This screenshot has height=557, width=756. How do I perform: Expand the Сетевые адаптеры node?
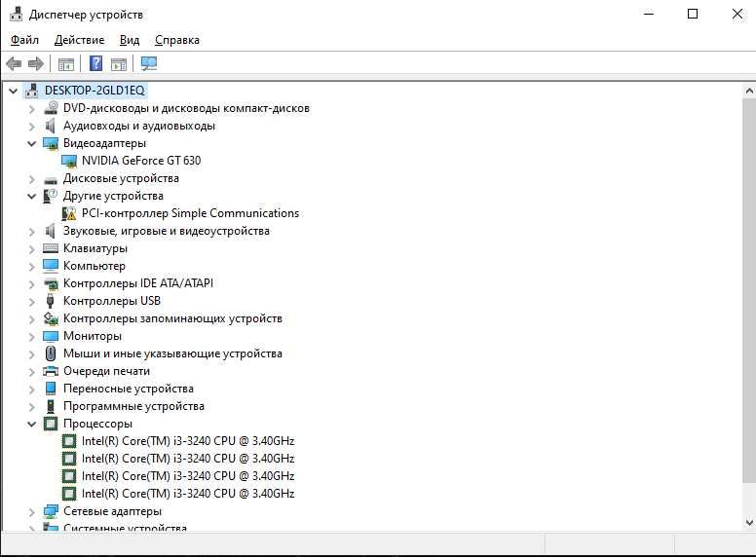click(32, 511)
